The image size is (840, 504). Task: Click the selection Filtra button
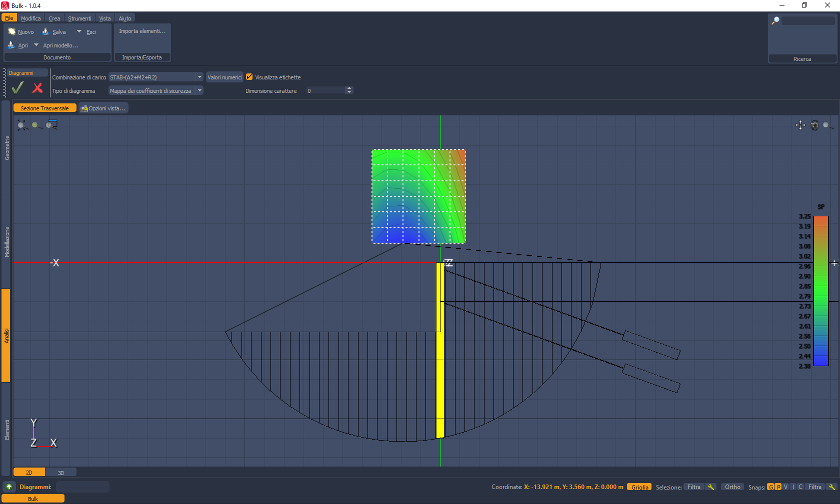tap(694, 487)
